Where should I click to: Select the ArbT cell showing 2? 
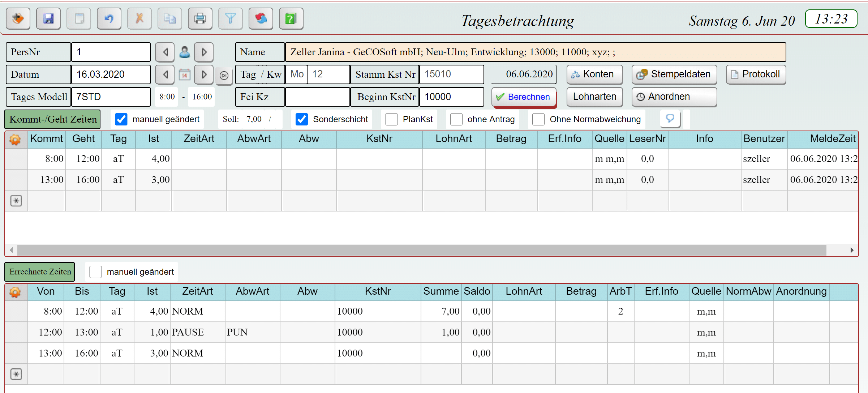click(621, 312)
